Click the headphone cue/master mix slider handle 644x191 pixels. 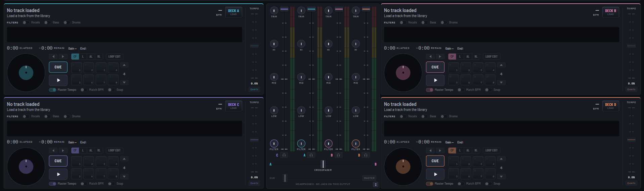285,178
